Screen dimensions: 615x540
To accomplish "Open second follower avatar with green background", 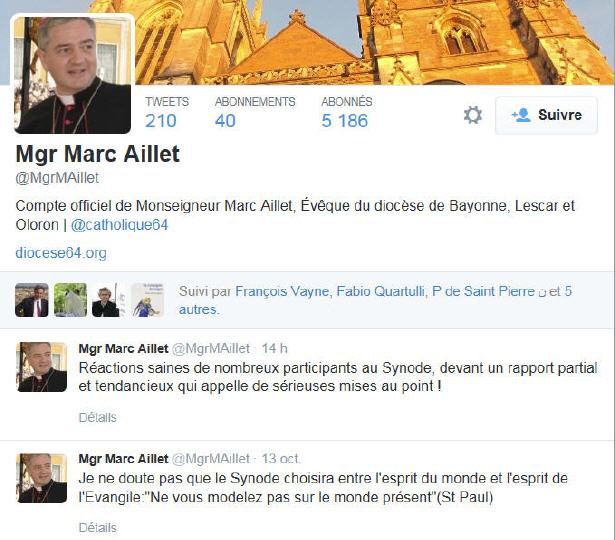I will pos(70,300).
